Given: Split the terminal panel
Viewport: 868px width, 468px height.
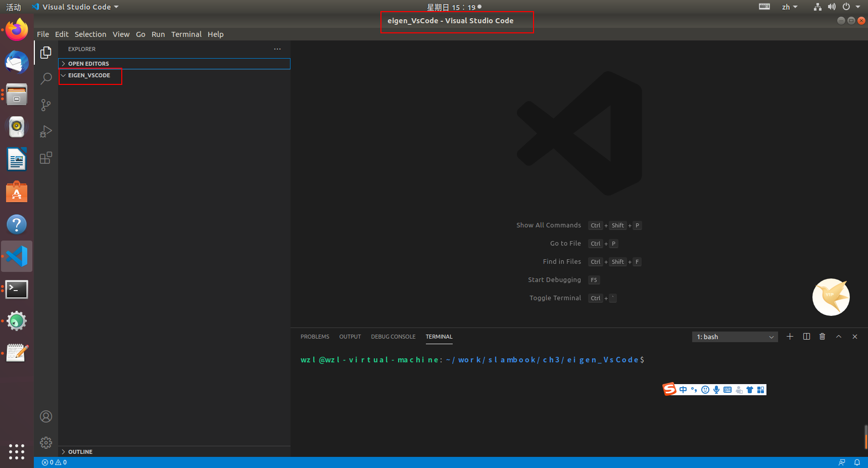Looking at the screenshot, I should [806, 337].
